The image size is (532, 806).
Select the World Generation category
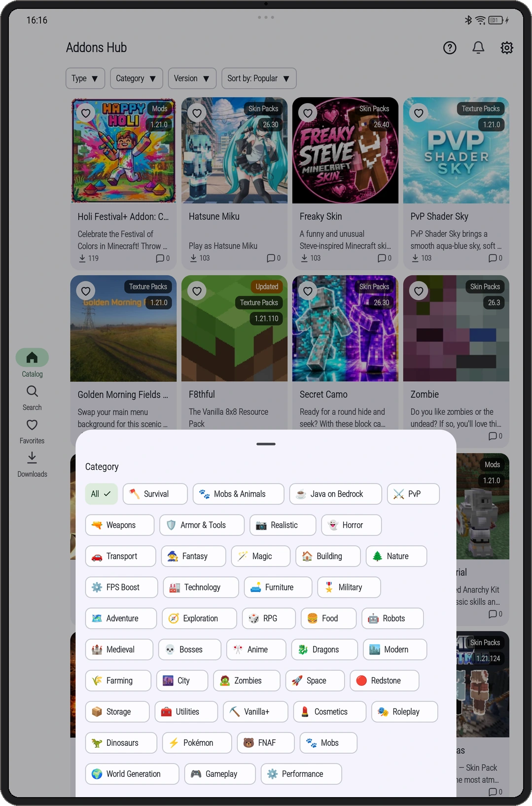[132, 773]
